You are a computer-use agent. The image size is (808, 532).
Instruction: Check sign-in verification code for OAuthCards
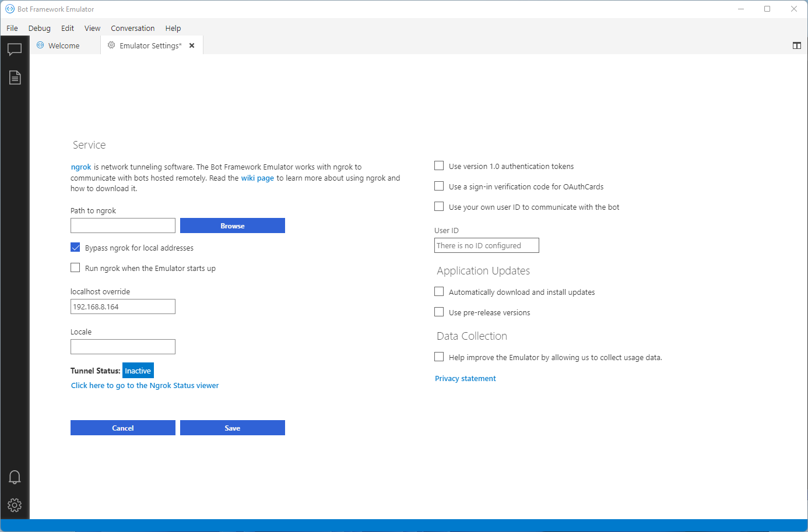[x=439, y=186]
